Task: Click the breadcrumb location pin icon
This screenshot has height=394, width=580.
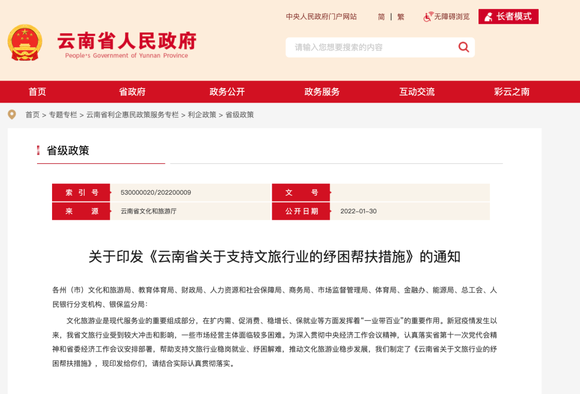Action: [12, 115]
